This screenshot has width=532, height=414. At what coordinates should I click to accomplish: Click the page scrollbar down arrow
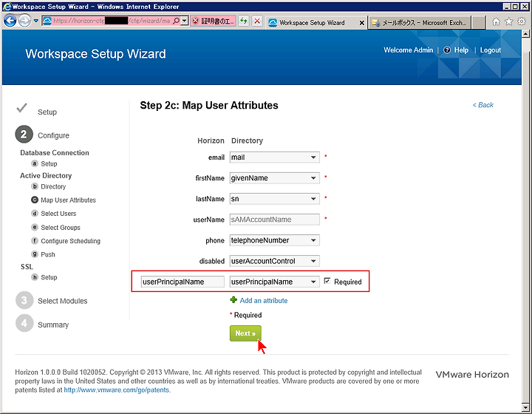(x=525, y=407)
